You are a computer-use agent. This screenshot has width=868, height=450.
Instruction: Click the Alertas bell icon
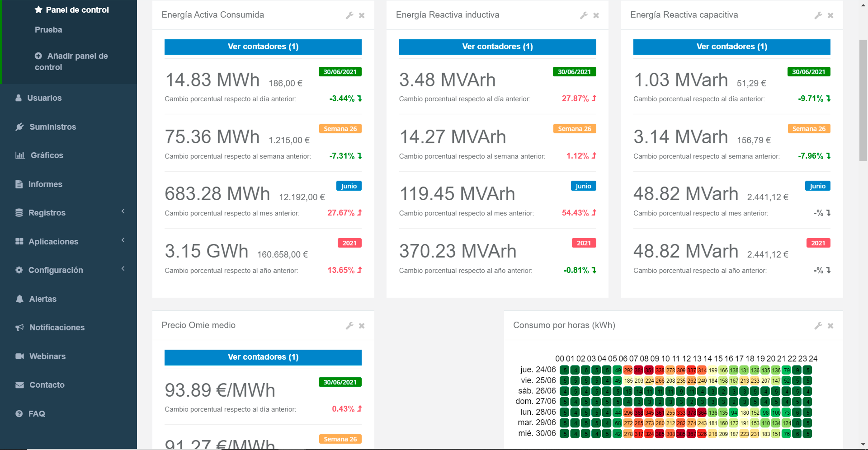click(x=19, y=299)
